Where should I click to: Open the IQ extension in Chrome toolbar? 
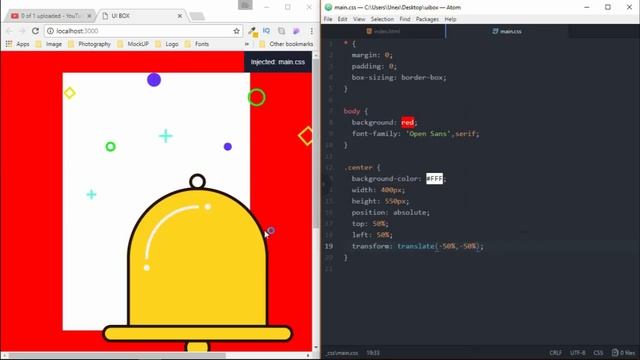(267, 31)
